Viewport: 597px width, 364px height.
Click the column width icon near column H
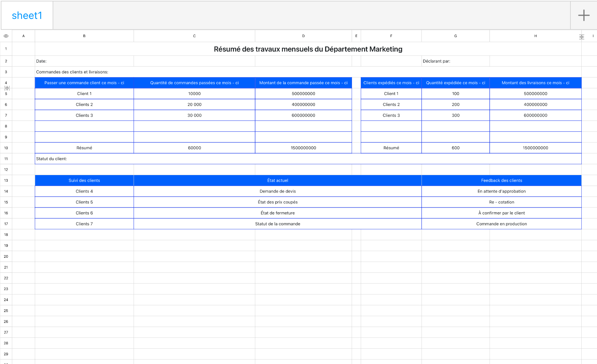coord(582,37)
